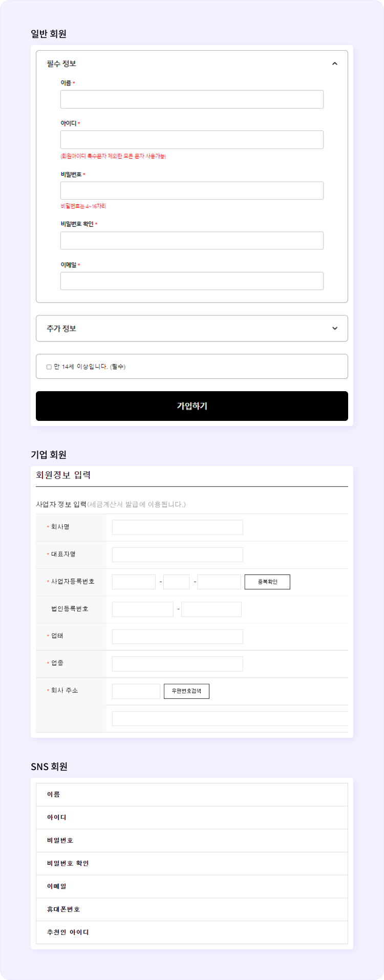The image size is (384, 980).
Task: Check the 만 14세 이상입니다 checkbox
Action: tap(49, 367)
